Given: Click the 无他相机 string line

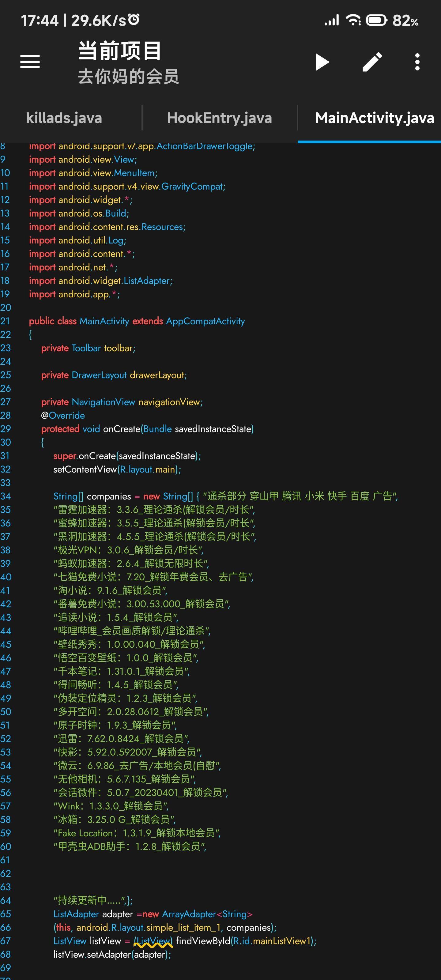Looking at the screenshot, I should tap(125, 779).
